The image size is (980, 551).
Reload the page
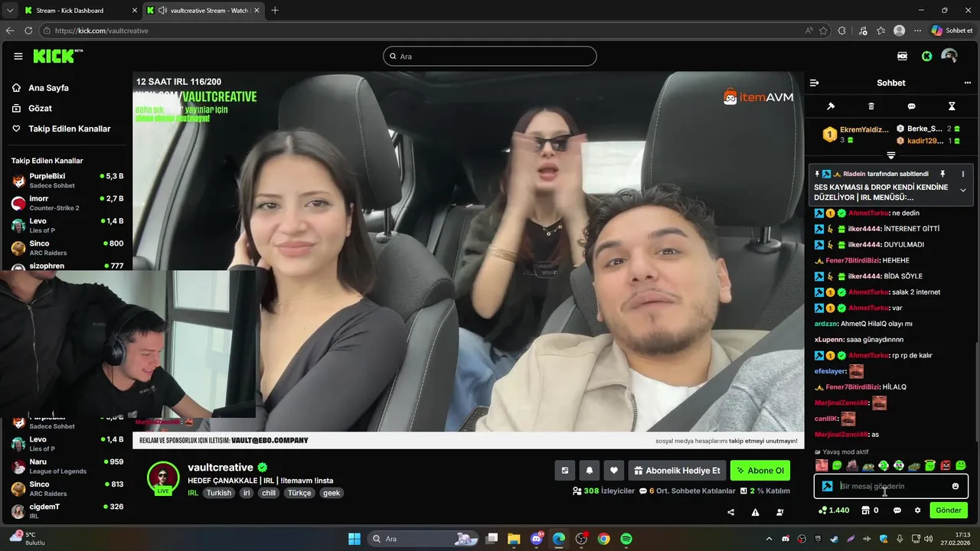28,31
